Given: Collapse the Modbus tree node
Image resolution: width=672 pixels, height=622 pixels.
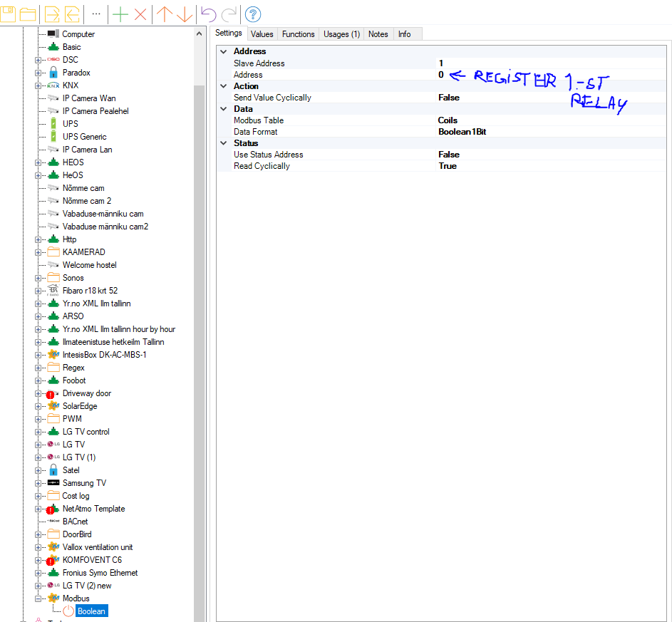Looking at the screenshot, I should pos(38,598).
